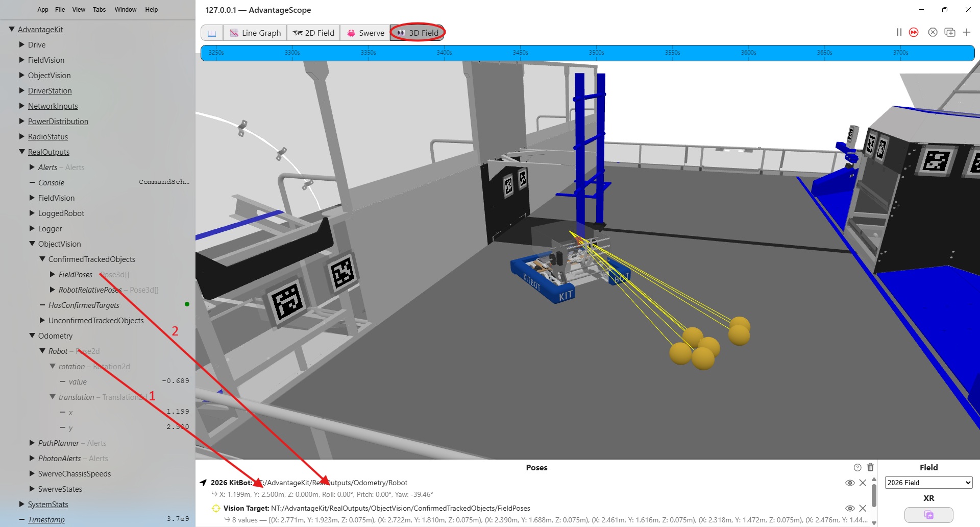
Task: Remove the 2026 KitBot pose source
Action: tap(863, 483)
